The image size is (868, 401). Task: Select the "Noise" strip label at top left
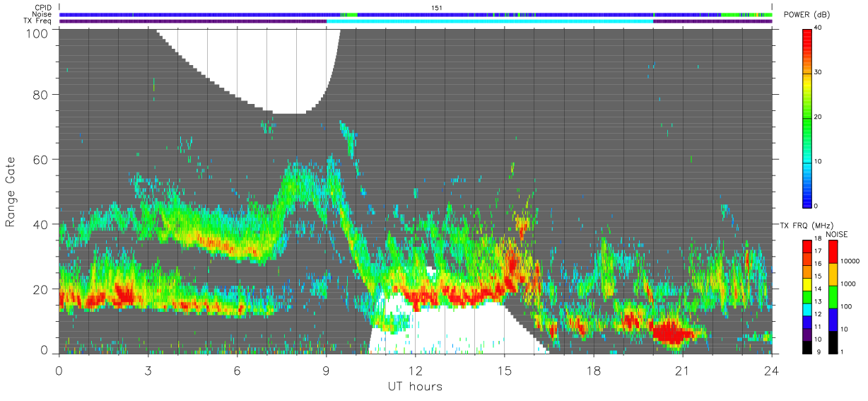coord(43,14)
